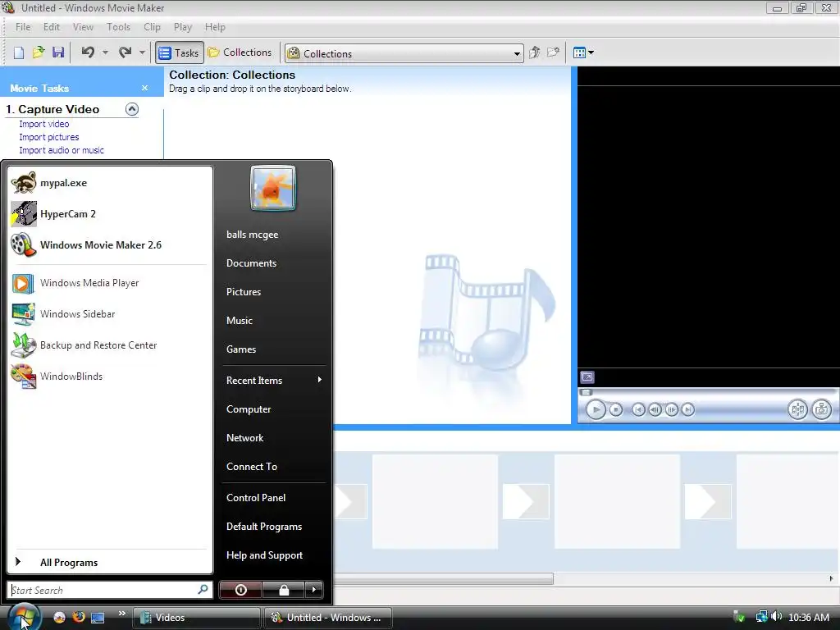This screenshot has height=630, width=840.
Task: Toggle the Tasks pane button
Action: [180, 52]
